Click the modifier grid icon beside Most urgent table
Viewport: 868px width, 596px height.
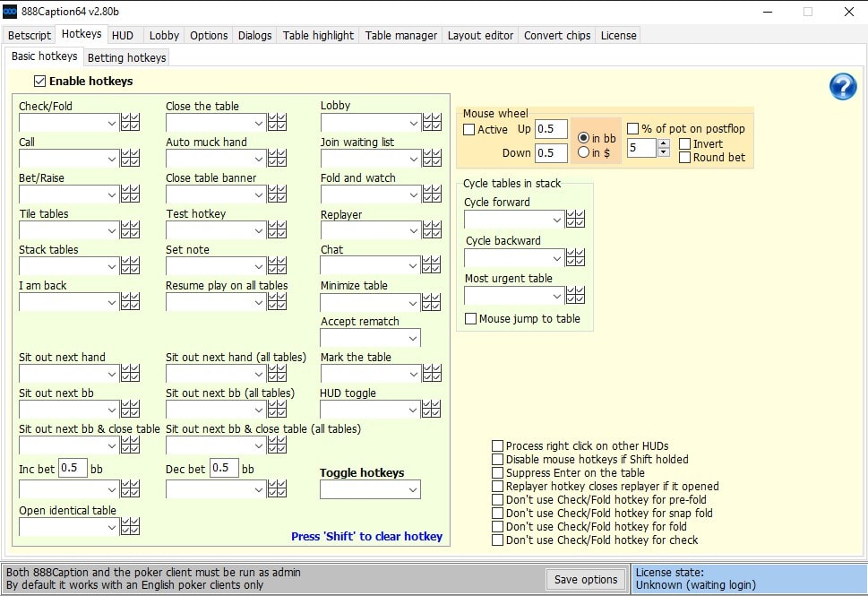click(x=575, y=296)
